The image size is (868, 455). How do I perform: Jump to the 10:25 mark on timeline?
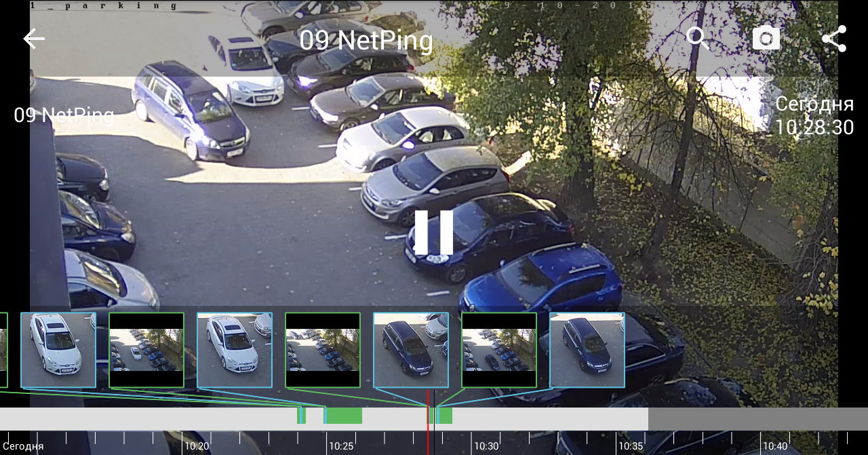341,446
